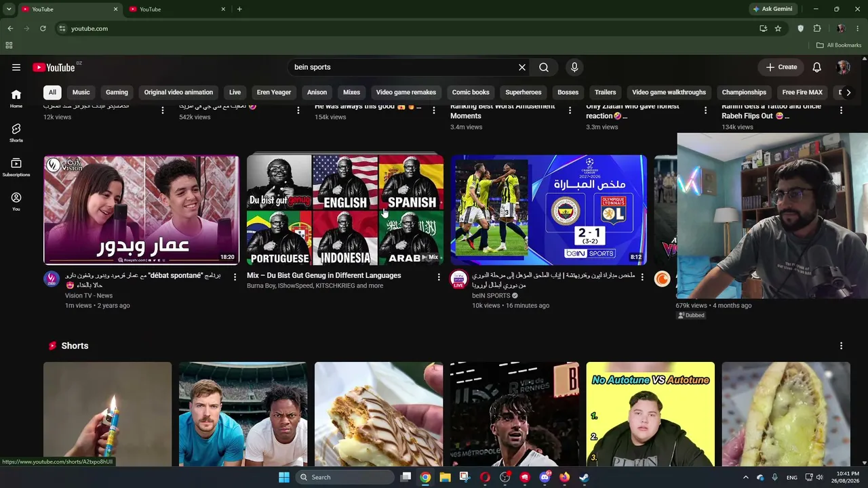
Task: Open Firefox from the taskbar
Action: click(564, 477)
